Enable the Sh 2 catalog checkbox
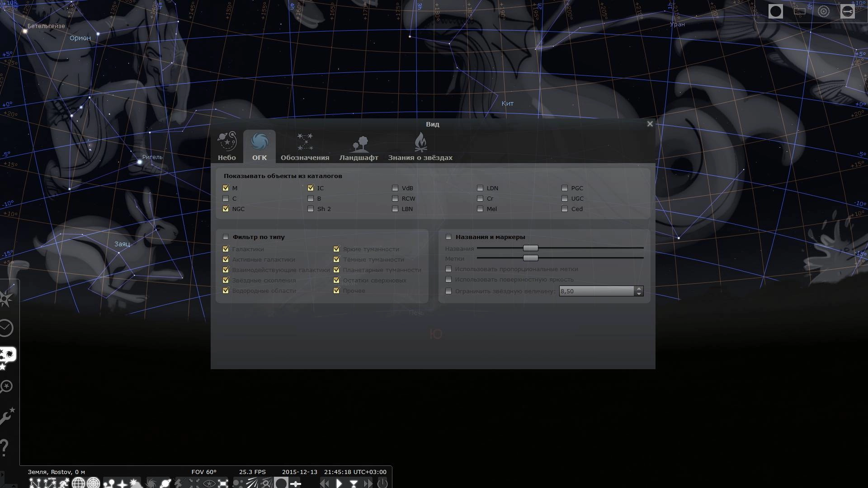Image resolution: width=868 pixels, height=488 pixels. pos(311,209)
